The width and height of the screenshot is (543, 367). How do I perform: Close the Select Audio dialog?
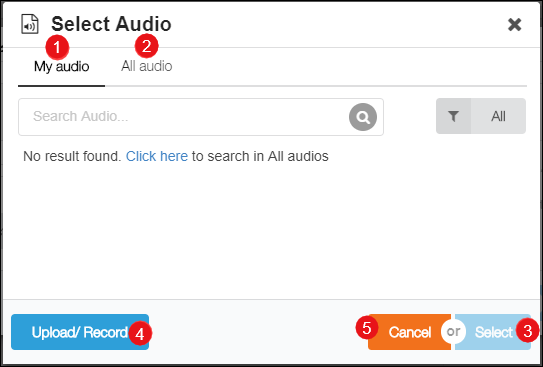[x=514, y=25]
